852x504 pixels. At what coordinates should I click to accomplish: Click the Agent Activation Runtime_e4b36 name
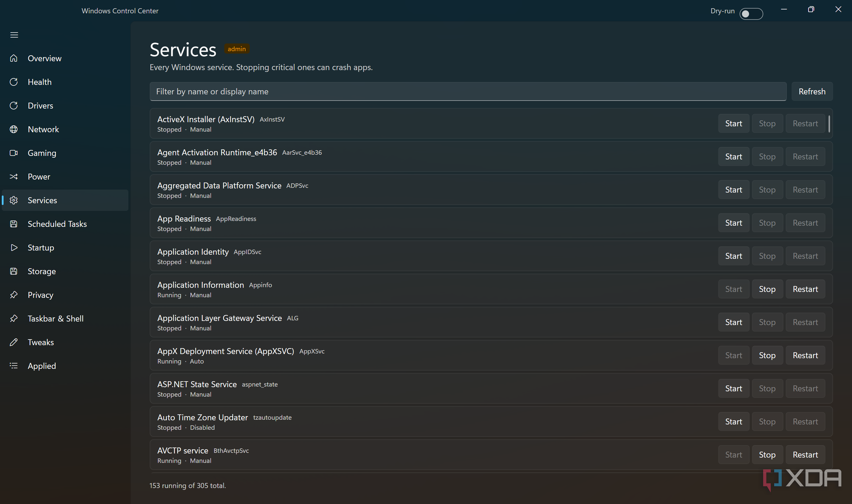click(x=217, y=153)
